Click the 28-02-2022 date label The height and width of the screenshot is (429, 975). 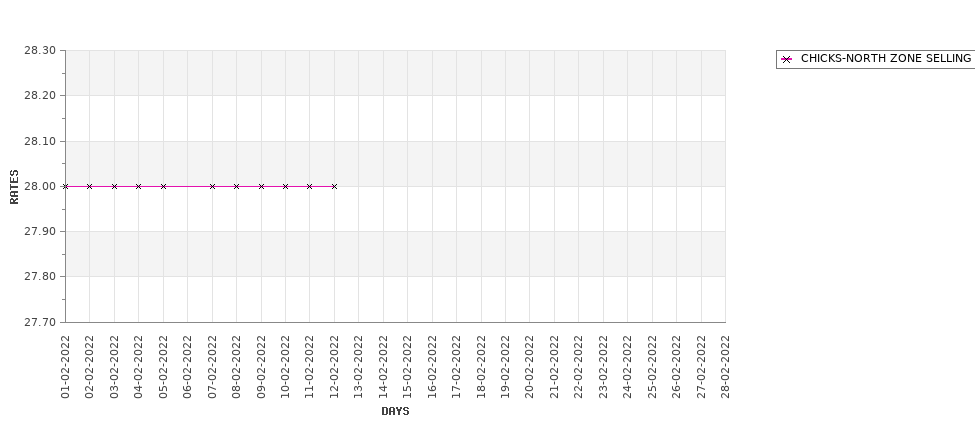[x=726, y=367]
